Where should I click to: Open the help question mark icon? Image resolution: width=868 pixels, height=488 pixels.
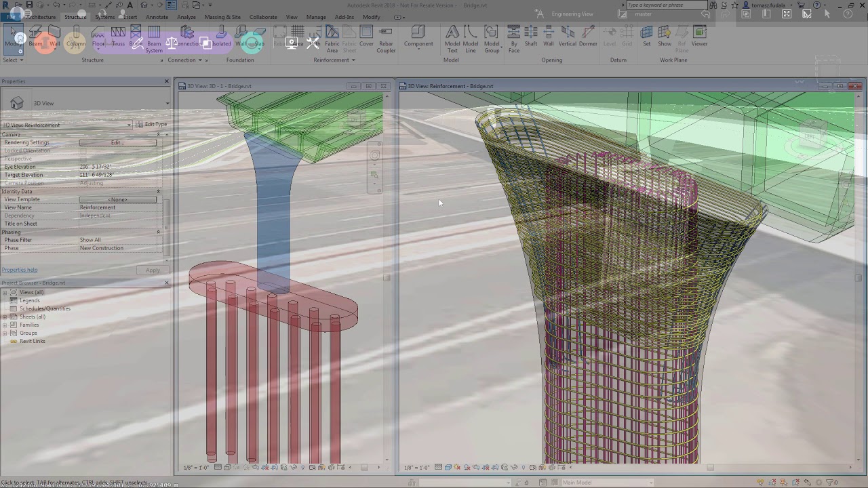pos(816,5)
